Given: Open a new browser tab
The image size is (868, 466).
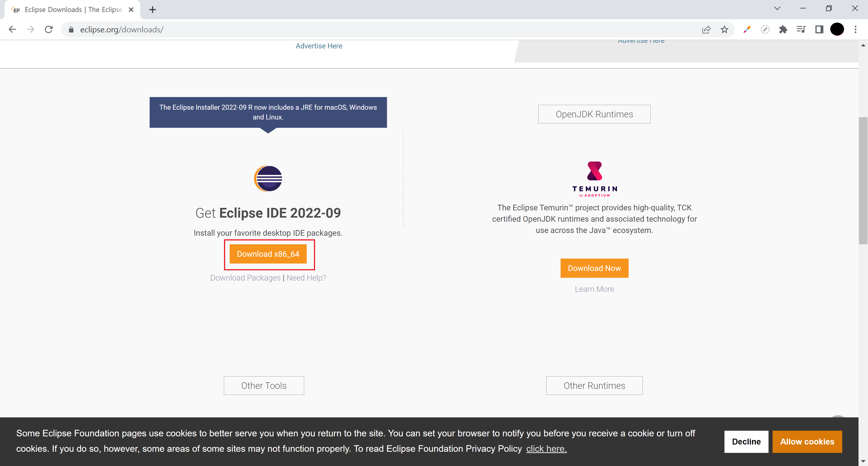Looking at the screenshot, I should pos(152,10).
